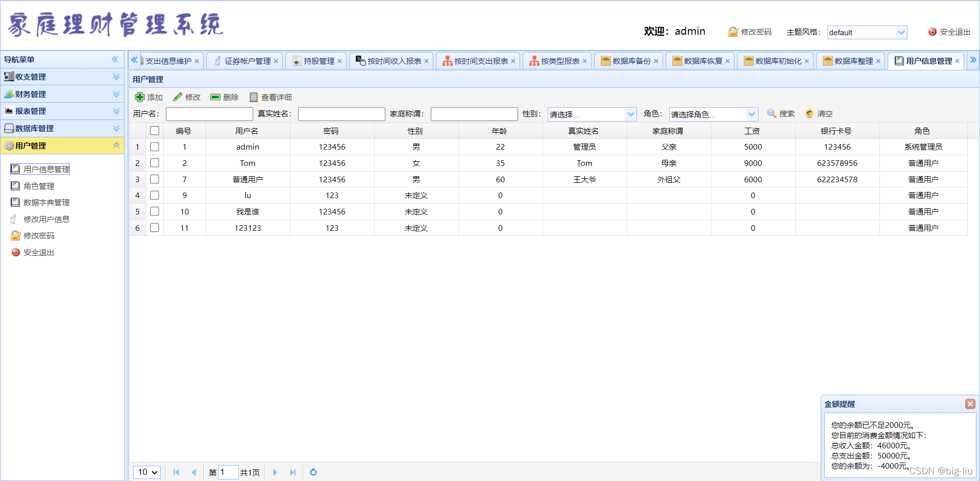Image resolution: width=980 pixels, height=481 pixels.
Task: Open 查看详细 details clipboard icon
Action: (253, 97)
